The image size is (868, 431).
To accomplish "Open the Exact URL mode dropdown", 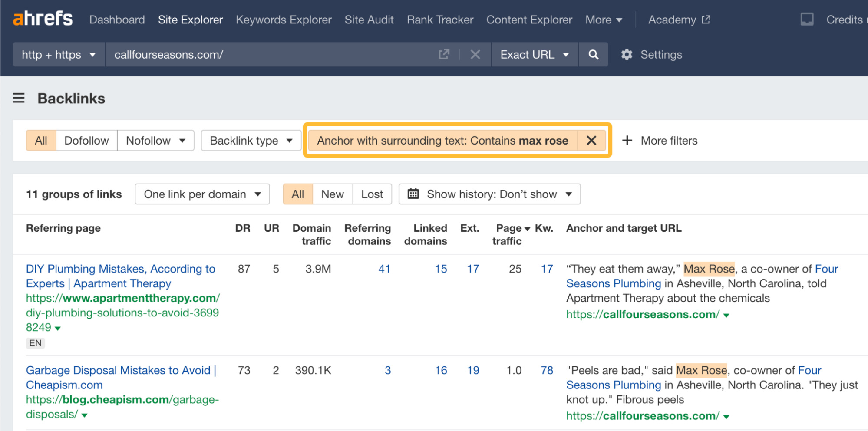I will click(535, 54).
